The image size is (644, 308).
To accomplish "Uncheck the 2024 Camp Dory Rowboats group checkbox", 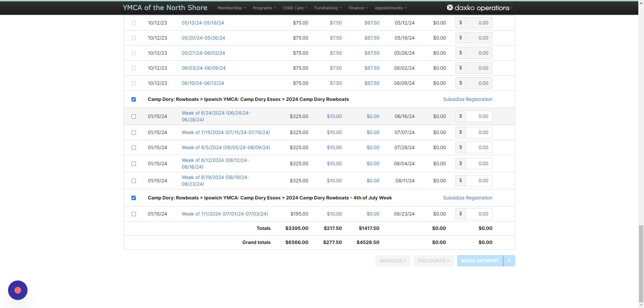I will (x=133, y=99).
